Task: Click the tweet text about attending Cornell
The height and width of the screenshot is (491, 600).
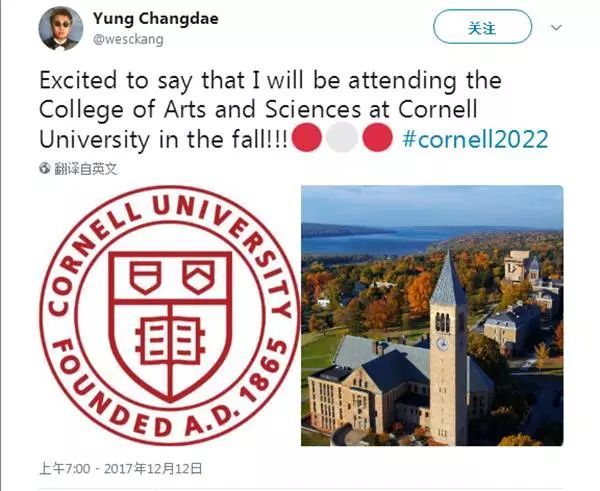Action: pos(270,108)
